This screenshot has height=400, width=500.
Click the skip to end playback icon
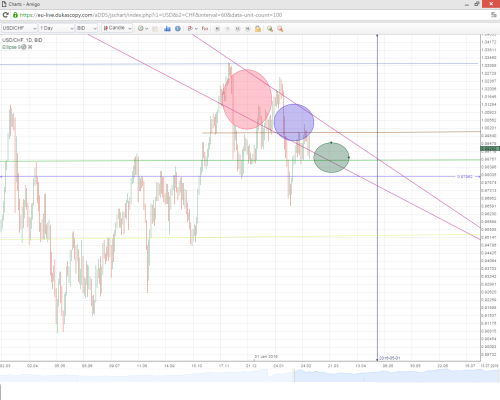click(x=248, y=29)
